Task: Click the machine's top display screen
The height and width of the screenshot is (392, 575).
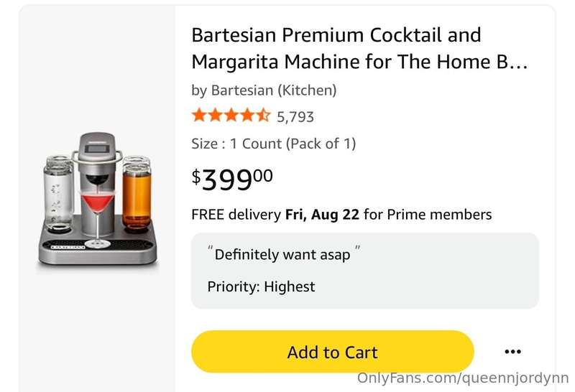Action: (97, 149)
